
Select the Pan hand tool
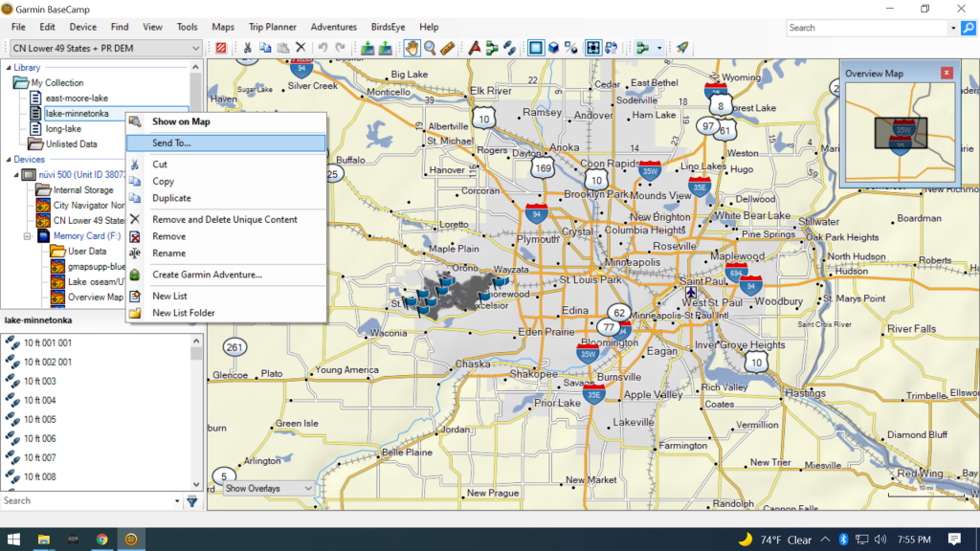click(x=412, y=48)
